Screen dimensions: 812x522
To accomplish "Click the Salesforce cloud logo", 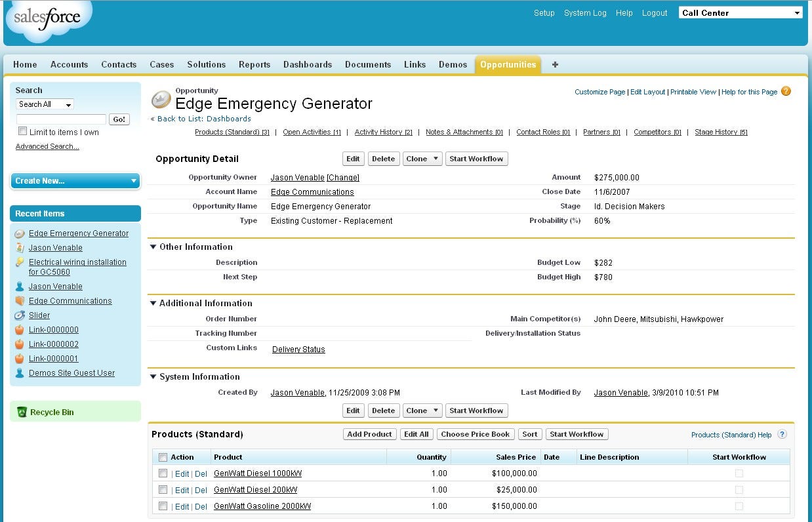I will point(47,20).
